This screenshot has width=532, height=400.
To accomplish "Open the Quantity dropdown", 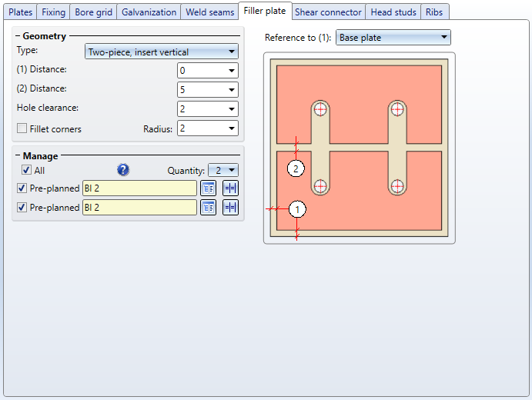I will (223, 170).
